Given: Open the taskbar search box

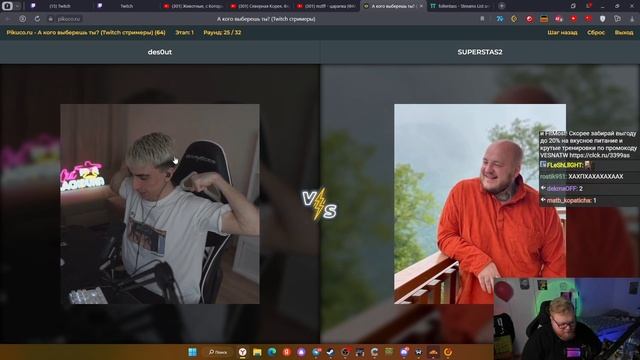Looking at the screenshot, I should 218,352.
